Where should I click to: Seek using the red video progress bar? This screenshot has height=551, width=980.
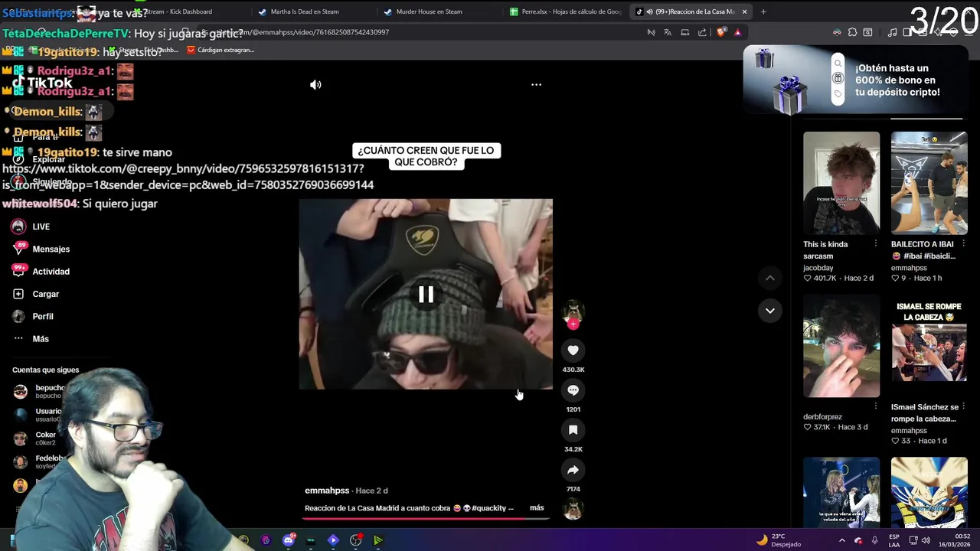[x=426, y=518]
